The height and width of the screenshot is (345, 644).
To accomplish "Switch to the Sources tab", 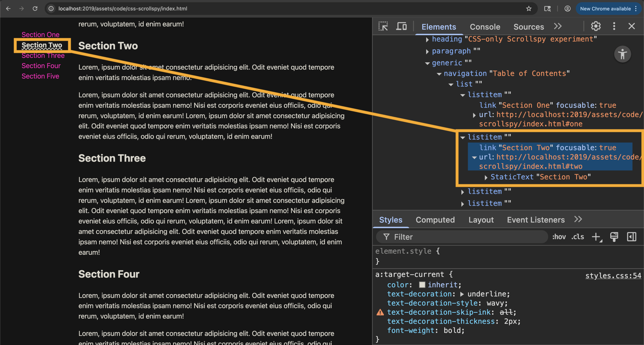I will [529, 27].
